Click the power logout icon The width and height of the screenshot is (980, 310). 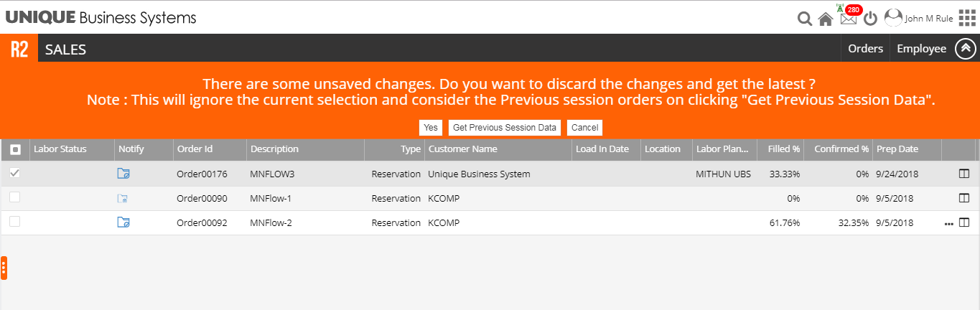(870, 19)
